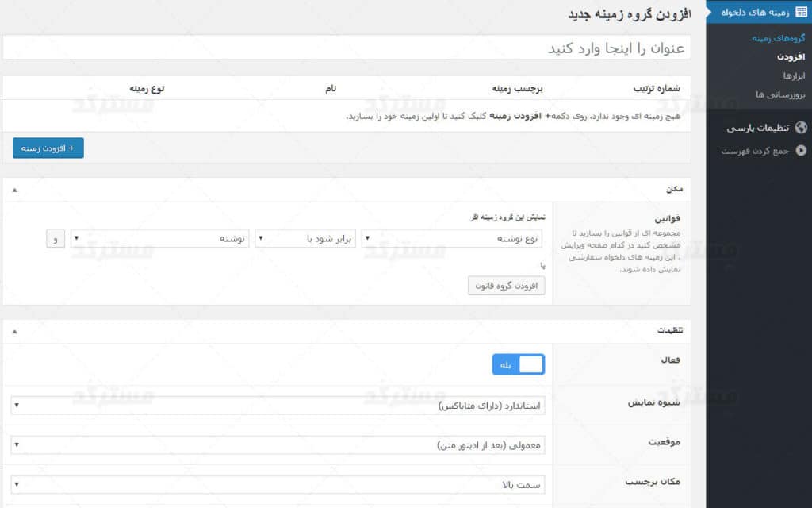
Task: Click the blue افزودن زمینه button
Action: tap(48, 148)
